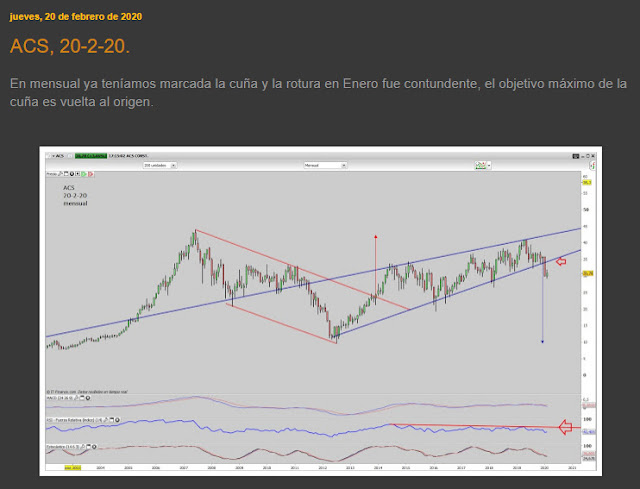
Task: Click the '50' value on the price axis
Action: point(586,209)
